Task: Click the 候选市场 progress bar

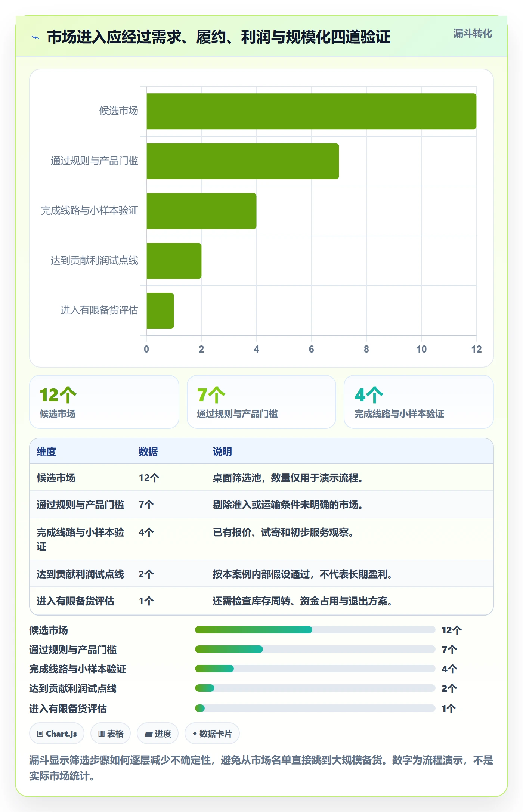Action: click(x=315, y=630)
